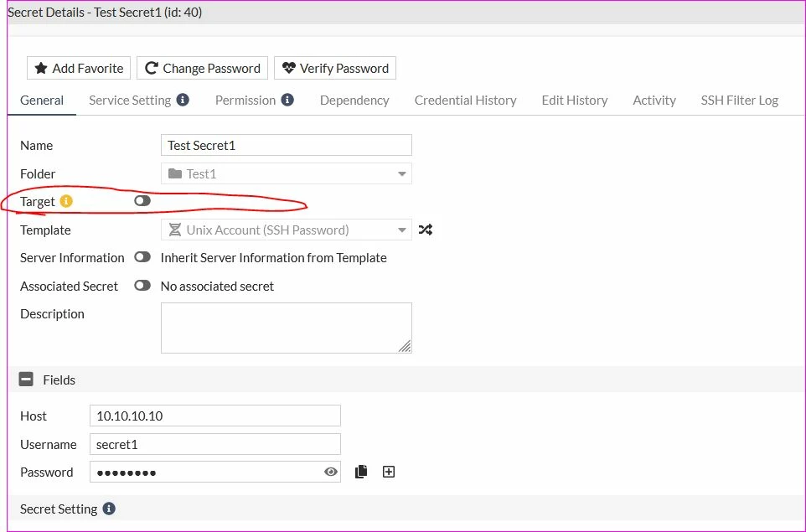
Task: Click the Secret Setting info icon
Action: (x=109, y=509)
